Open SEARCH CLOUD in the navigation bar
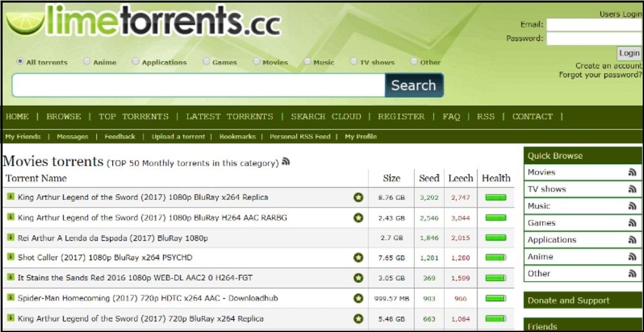The width and height of the screenshot is (644, 332). pos(326,117)
